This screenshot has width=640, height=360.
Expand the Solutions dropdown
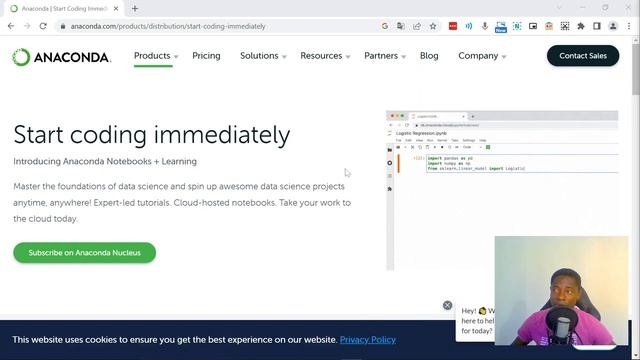pos(263,56)
